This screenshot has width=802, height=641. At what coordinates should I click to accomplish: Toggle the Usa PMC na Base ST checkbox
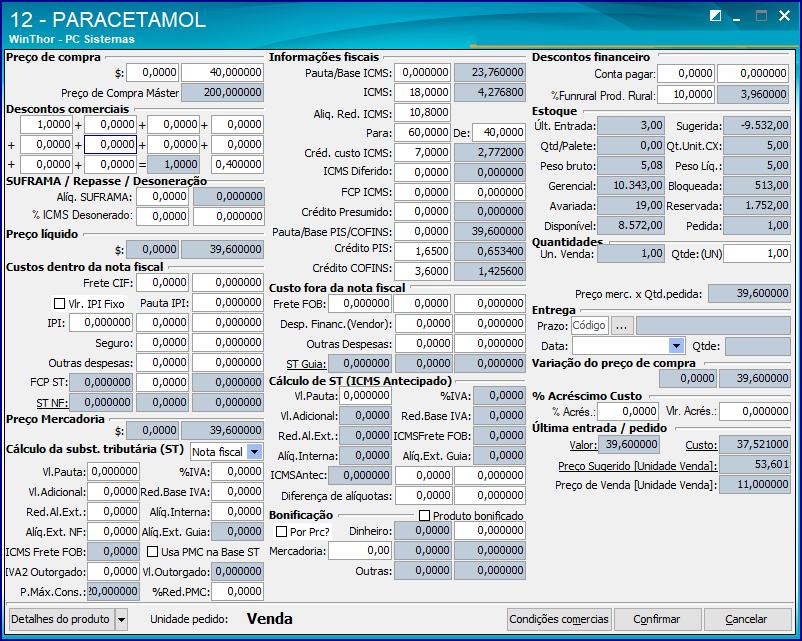pos(152,552)
